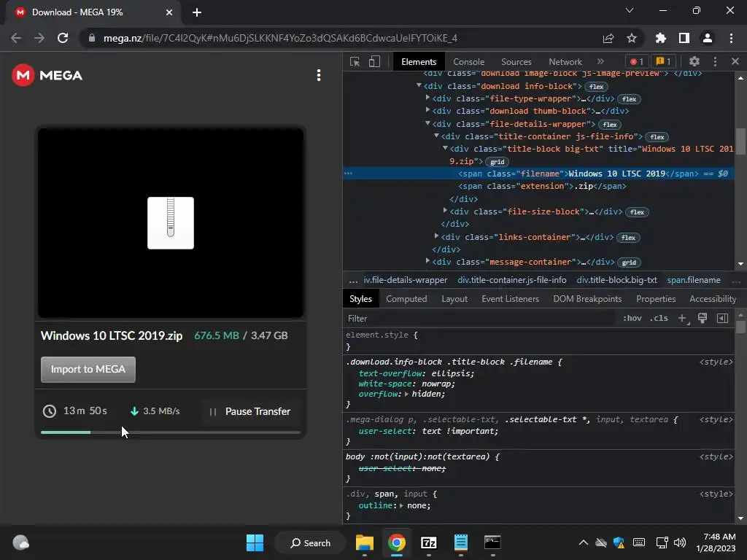Toggle the flex badge on file-type-wrapper
The width and height of the screenshot is (747, 560).
[x=629, y=99]
